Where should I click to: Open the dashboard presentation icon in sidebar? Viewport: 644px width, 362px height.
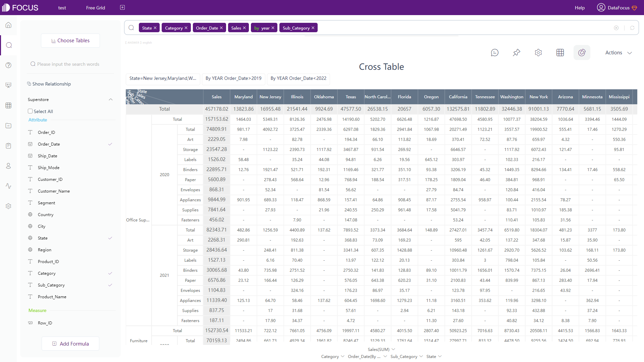tap(9, 85)
